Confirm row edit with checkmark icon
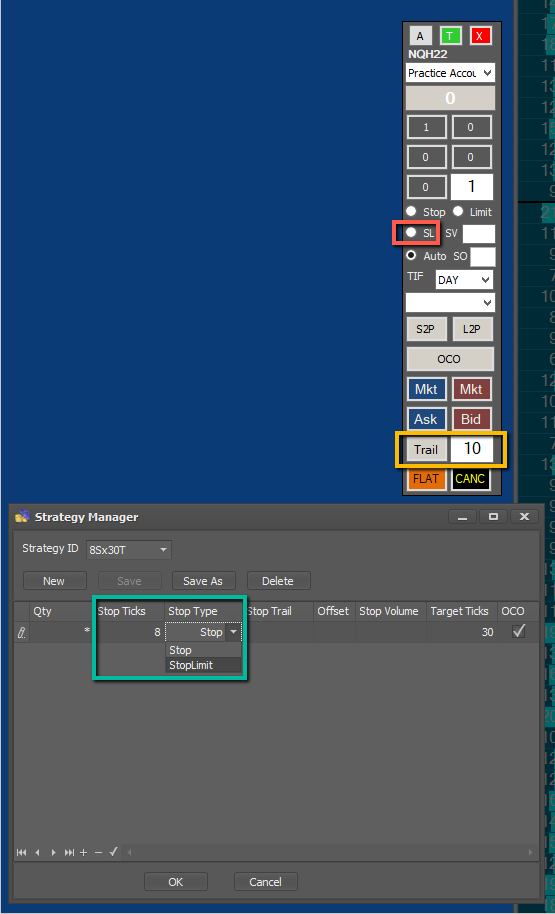 coord(113,852)
